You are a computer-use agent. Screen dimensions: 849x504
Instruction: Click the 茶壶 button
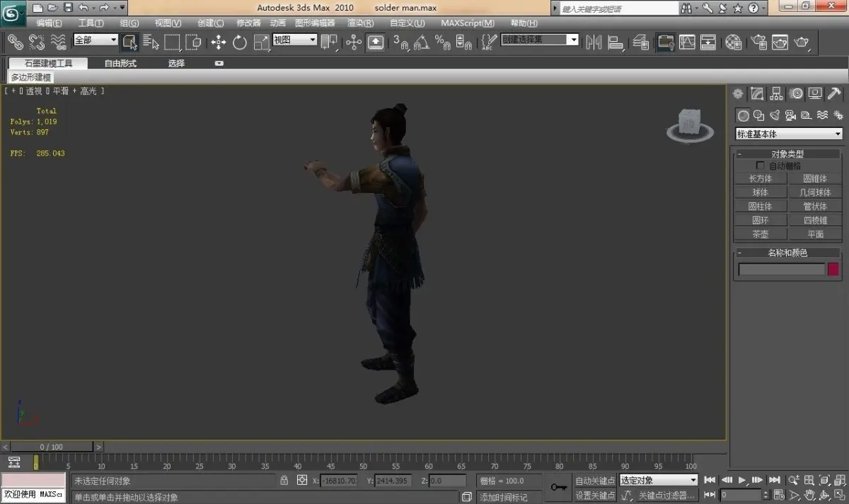coord(761,234)
